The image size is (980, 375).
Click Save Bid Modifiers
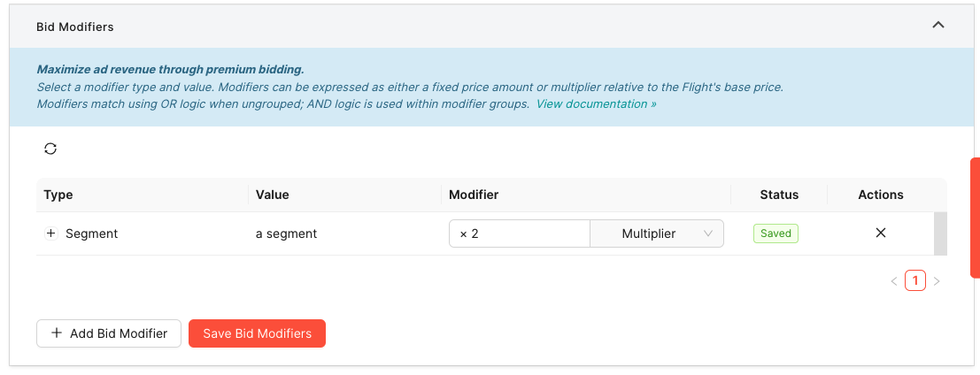click(257, 333)
